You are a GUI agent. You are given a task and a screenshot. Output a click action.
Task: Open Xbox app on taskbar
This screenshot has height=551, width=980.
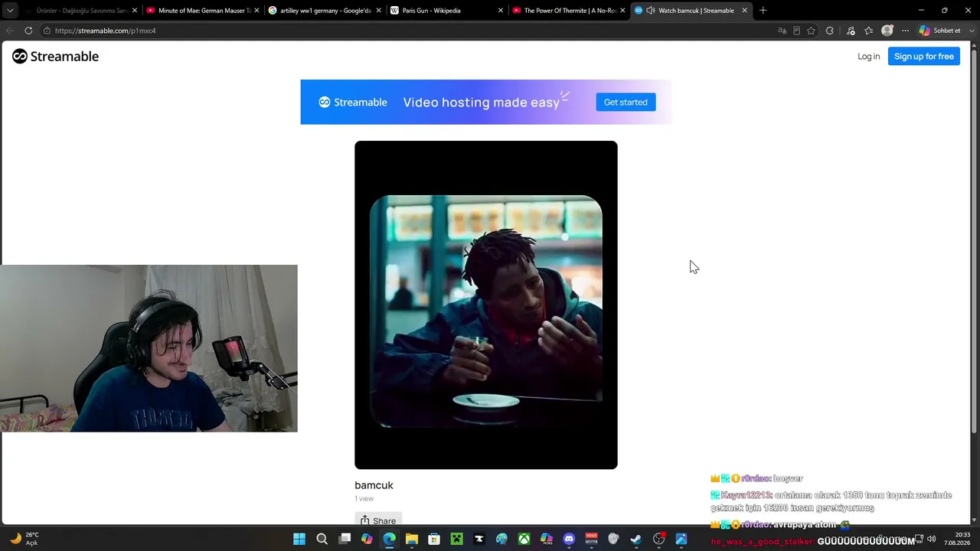coord(524,540)
